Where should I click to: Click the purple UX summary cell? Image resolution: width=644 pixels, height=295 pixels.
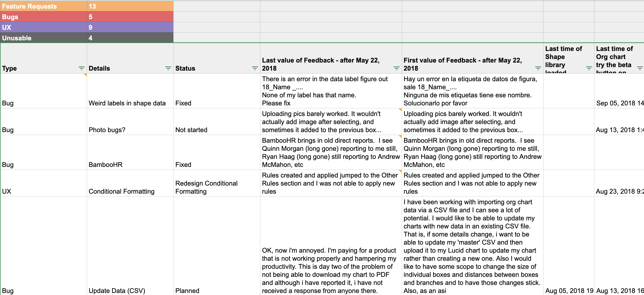point(43,27)
